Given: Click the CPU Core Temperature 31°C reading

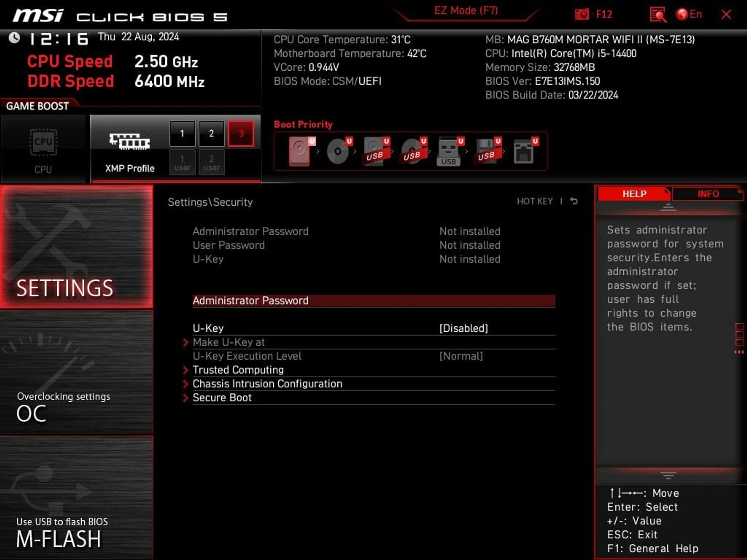Looking at the screenshot, I should [x=342, y=40].
